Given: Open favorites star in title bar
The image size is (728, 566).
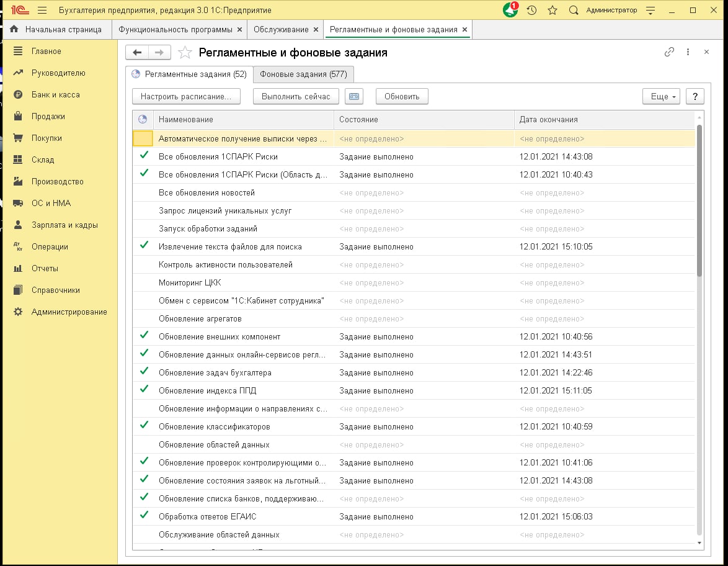Looking at the screenshot, I should [x=553, y=10].
